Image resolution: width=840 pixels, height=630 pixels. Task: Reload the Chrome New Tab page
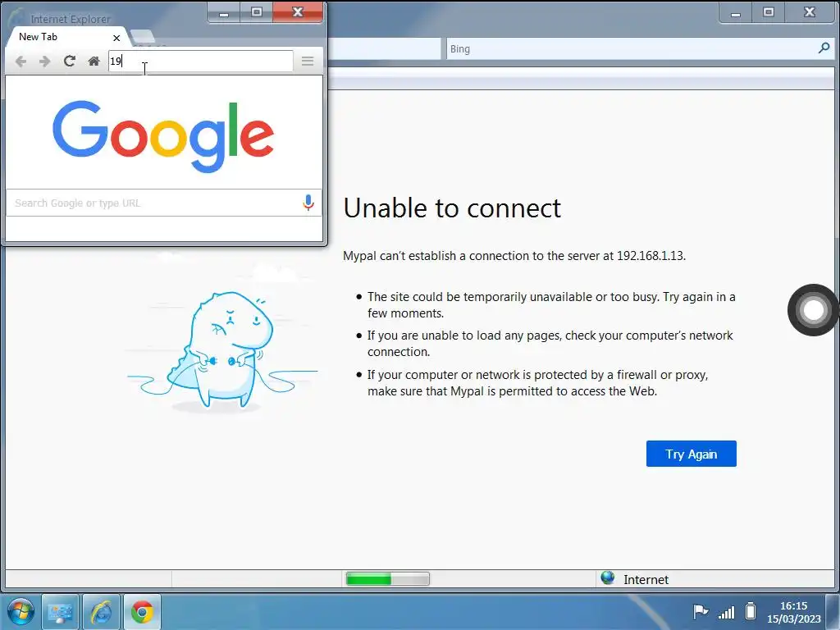pyautogui.click(x=70, y=61)
